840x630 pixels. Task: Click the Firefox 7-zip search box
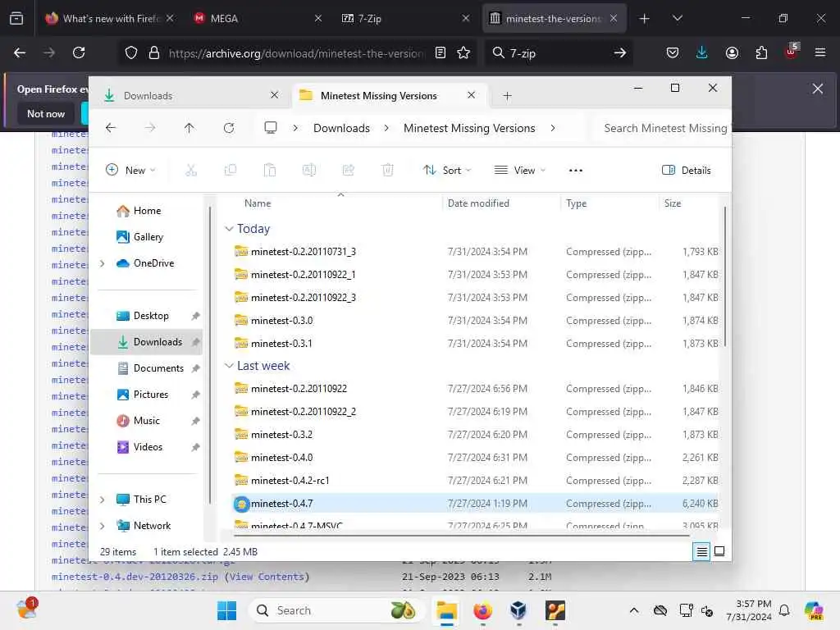click(559, 52)
